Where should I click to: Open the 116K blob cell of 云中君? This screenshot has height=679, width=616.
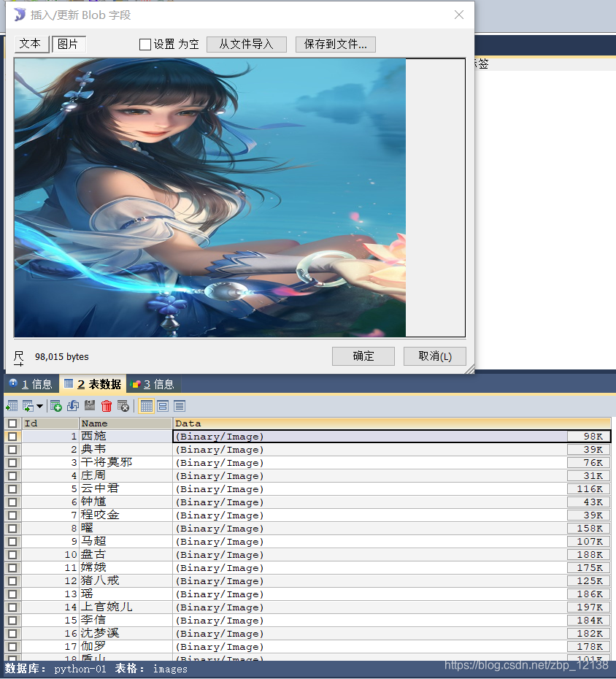(x=589, y=489)
